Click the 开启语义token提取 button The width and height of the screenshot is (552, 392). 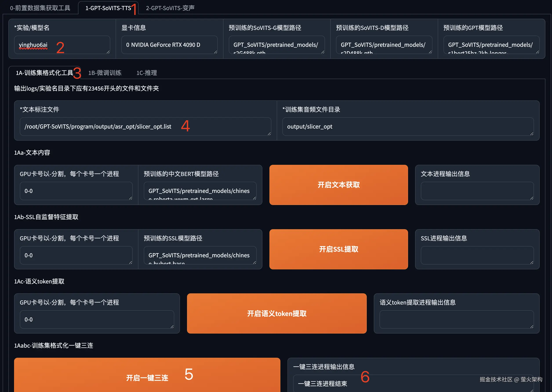tap(277, 313)
